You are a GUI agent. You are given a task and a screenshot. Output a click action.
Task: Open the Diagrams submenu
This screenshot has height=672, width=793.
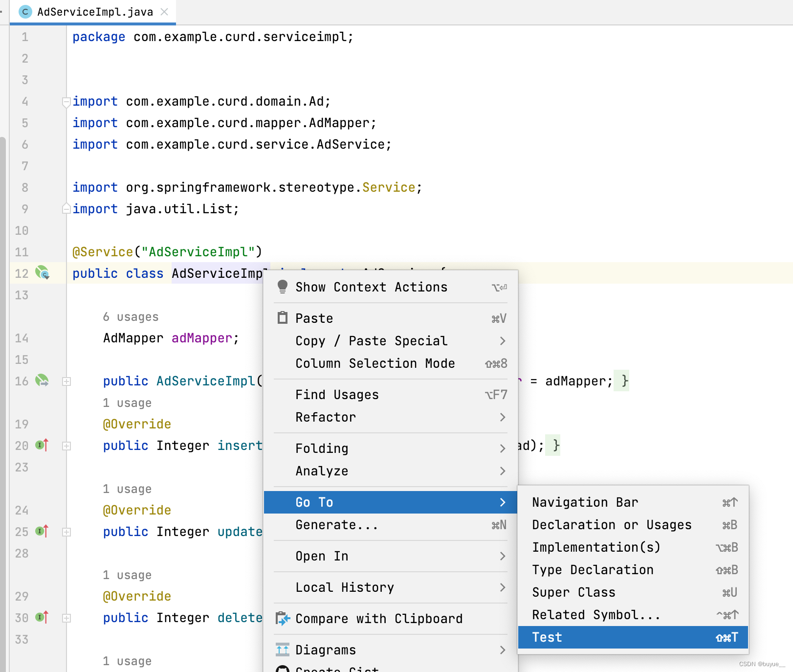click(391, 650)
